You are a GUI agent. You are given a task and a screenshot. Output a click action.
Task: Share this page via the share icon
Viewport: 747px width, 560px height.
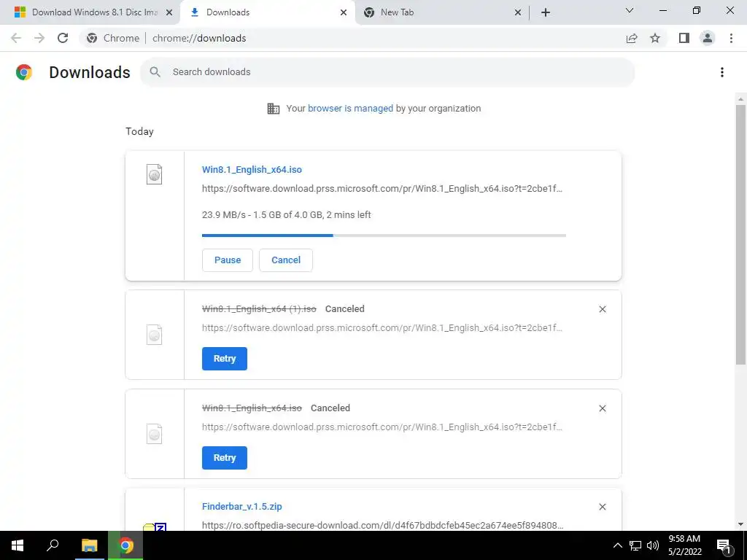click(x=632, y=38)
